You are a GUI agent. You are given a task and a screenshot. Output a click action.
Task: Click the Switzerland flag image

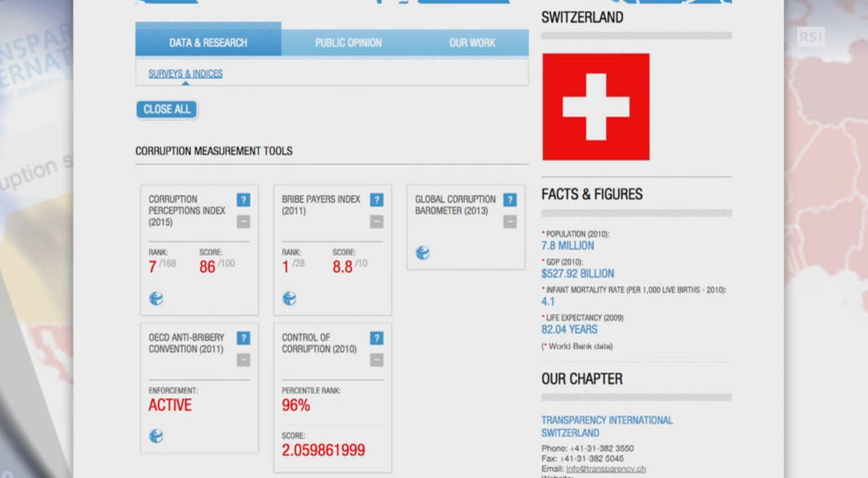click(x=596, y=107)
